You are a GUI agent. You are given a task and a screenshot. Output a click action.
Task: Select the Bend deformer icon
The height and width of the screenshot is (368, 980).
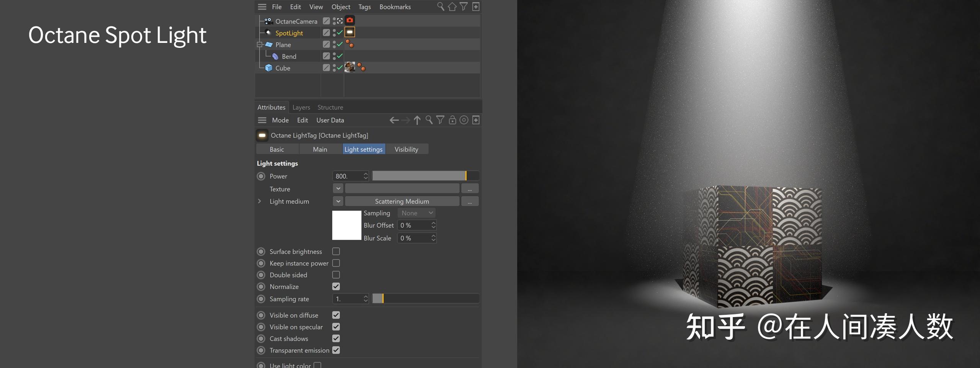tap(275, 56)
